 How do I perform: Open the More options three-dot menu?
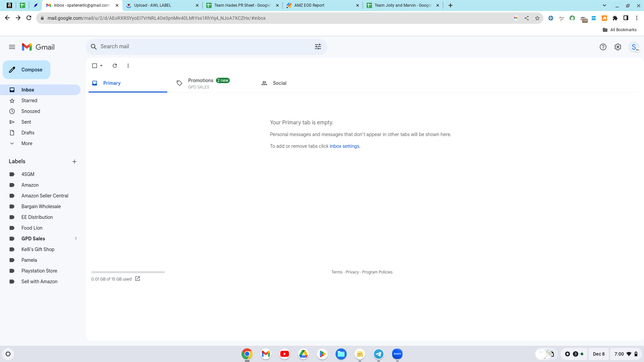(128, 66)
